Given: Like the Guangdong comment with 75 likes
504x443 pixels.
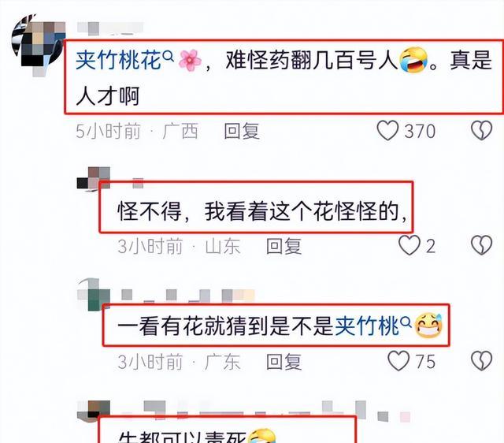Looking at the screenshot, I should tap(398, 361).
